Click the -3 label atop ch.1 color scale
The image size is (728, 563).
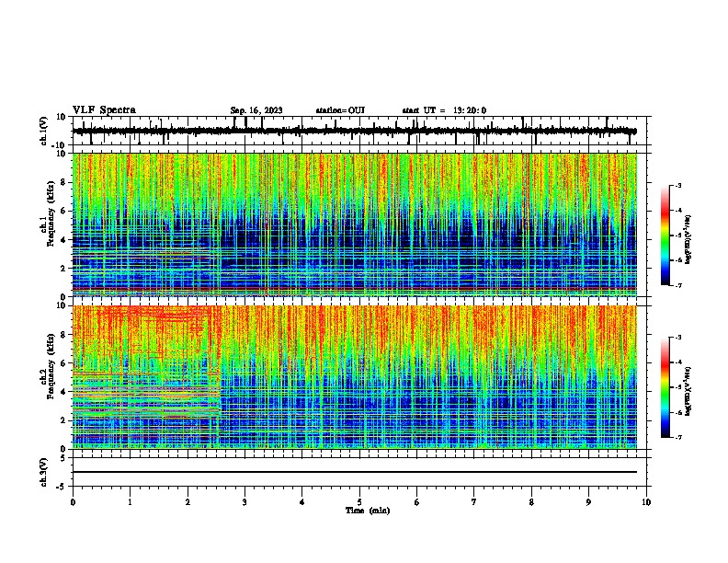click(x=677, y=185)
